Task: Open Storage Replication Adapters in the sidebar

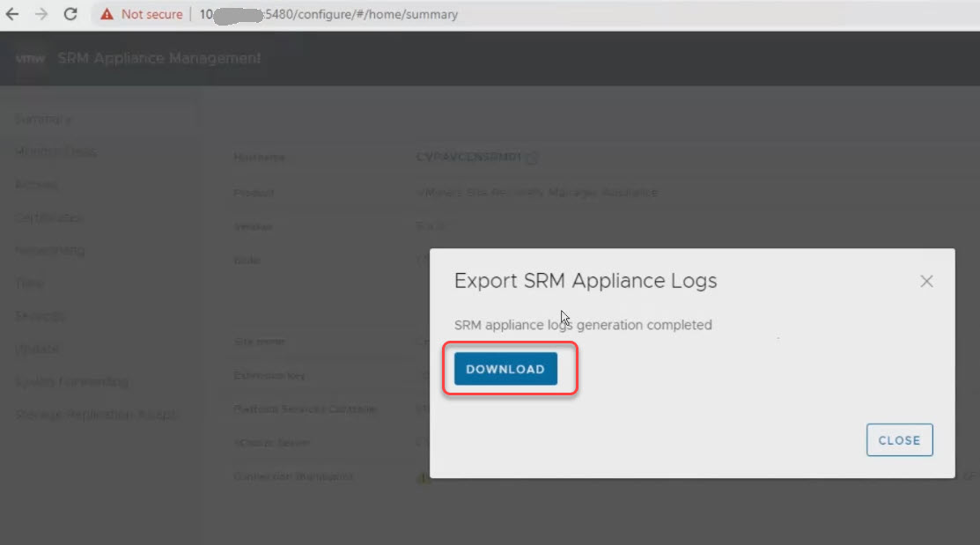Action: click(x=97, y=415)
